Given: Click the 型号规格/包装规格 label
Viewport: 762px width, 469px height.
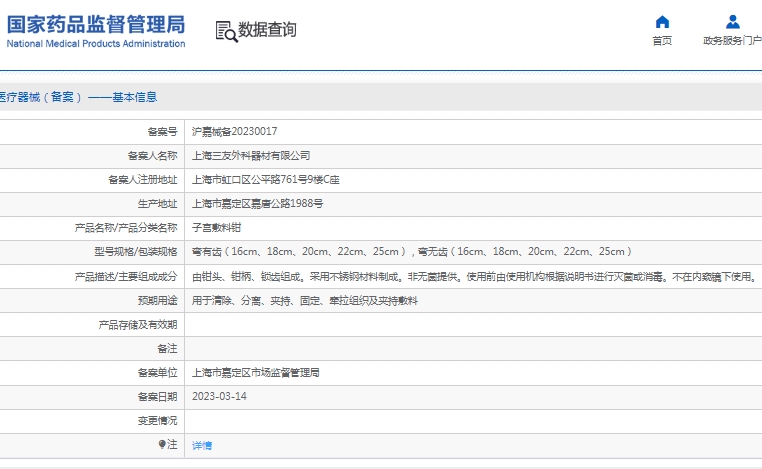Looking at the screenshot, I should [x=136, y=252].
